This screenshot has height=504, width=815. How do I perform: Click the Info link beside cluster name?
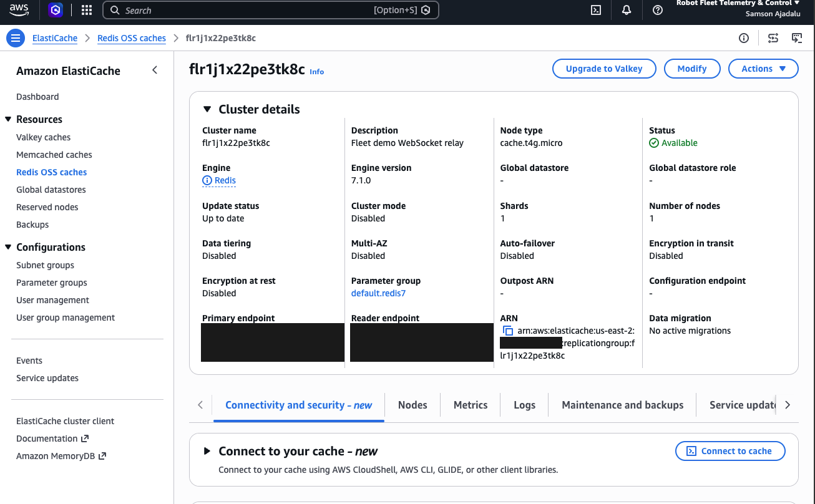point(317,72)
